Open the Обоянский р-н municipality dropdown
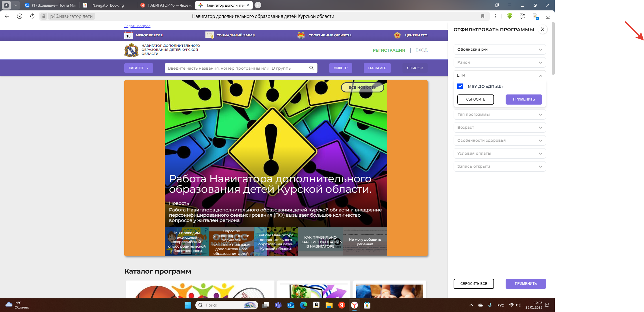This screenshot has width=644, height=312. tap(500, 49)
